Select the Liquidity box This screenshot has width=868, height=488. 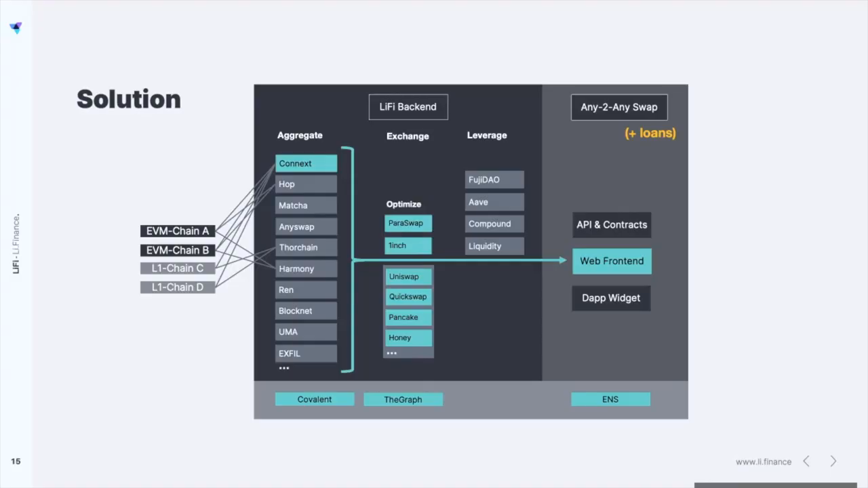[494, 246]
